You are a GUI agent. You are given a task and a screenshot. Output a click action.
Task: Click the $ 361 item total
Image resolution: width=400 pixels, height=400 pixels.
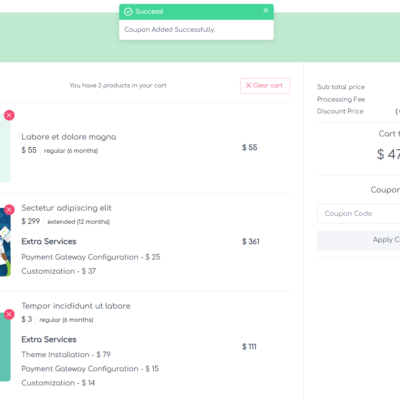251,242
